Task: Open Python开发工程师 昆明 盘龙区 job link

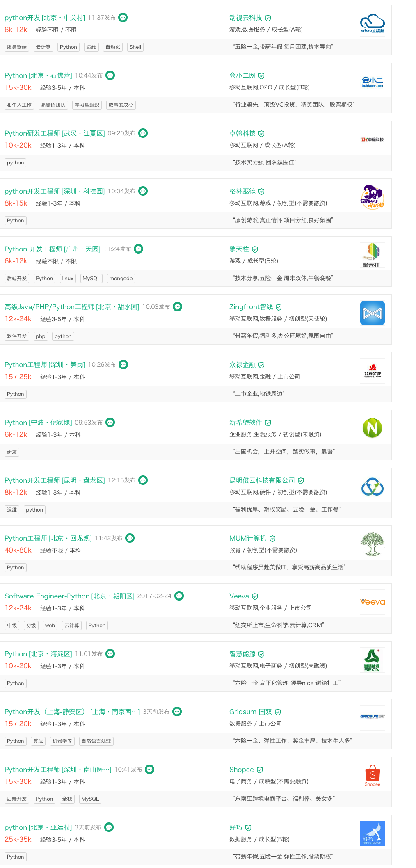Action: [55, 480]
